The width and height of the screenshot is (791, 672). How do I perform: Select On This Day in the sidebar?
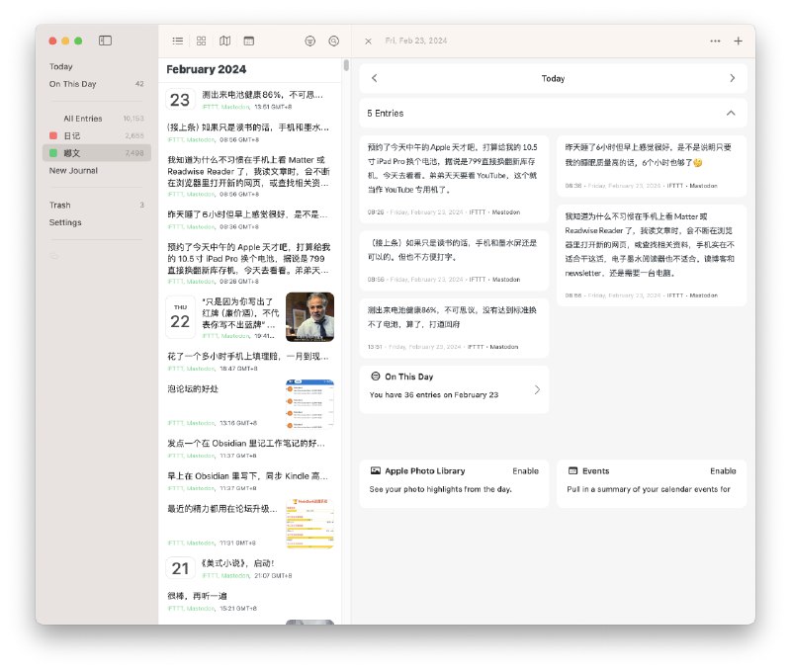point(78,84)
